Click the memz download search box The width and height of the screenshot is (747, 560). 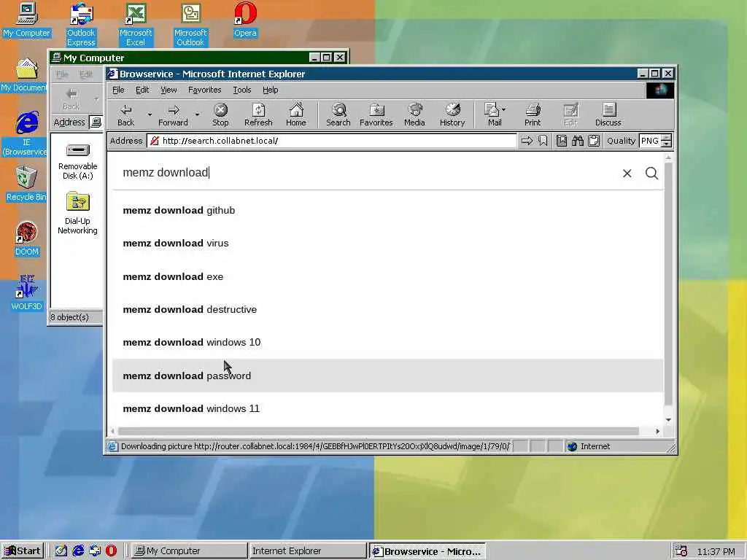367,172
